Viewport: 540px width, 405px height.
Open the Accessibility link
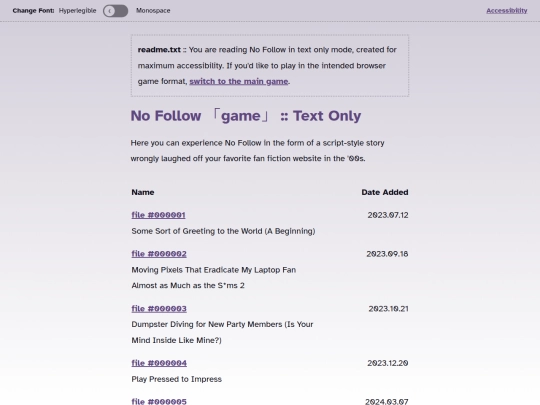coord(507,11)
